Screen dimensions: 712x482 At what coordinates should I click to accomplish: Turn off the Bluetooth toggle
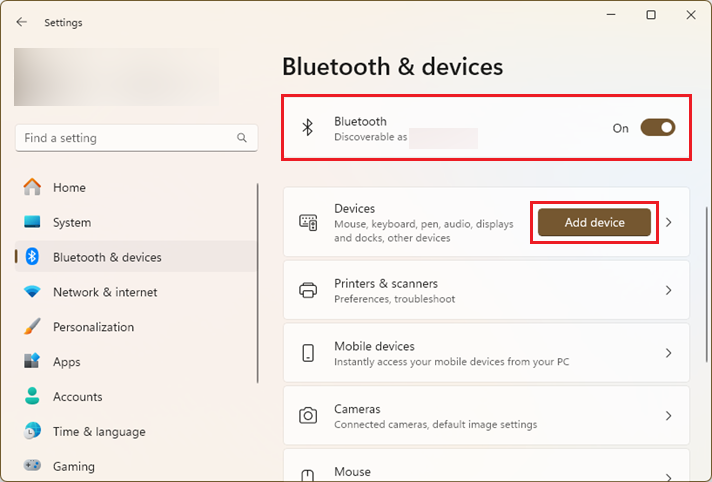pyautogui.click(x=658, y=128)
